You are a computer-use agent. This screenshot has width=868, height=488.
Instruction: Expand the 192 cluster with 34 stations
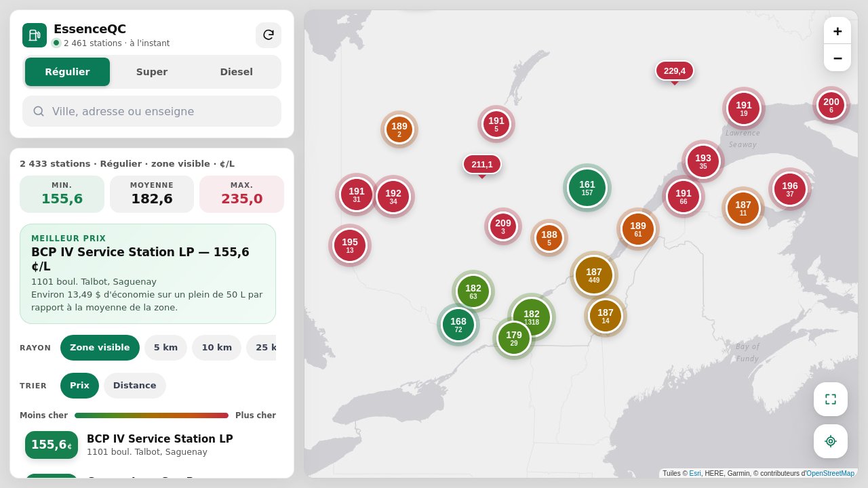(x=393, y=197)
